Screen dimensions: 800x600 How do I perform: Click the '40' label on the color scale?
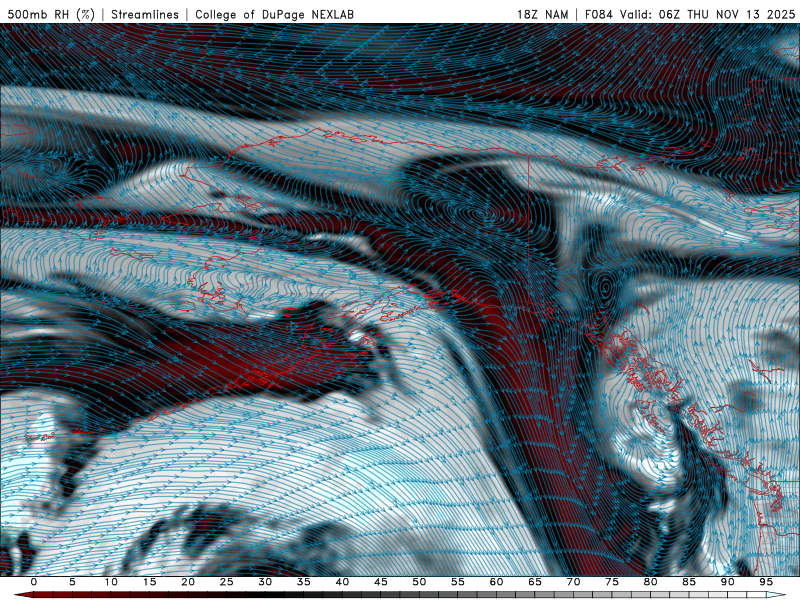[x=342, y=582]
